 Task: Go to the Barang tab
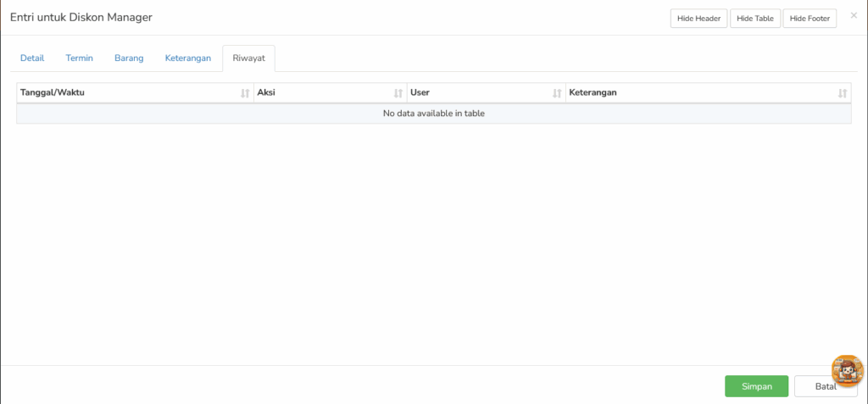[x=129, y=58]
